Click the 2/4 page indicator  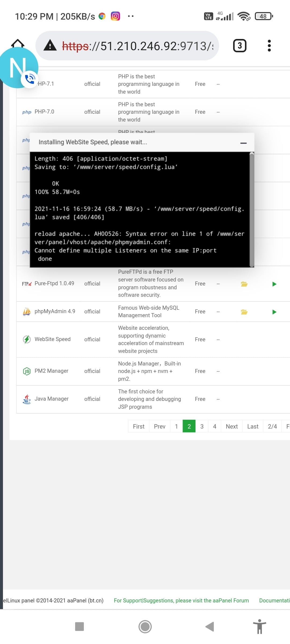tap(272, 426)
